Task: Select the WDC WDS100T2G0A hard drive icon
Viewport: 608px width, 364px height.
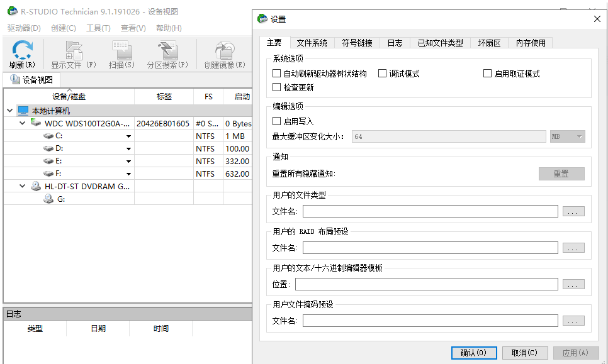Action: coord(36,123)
